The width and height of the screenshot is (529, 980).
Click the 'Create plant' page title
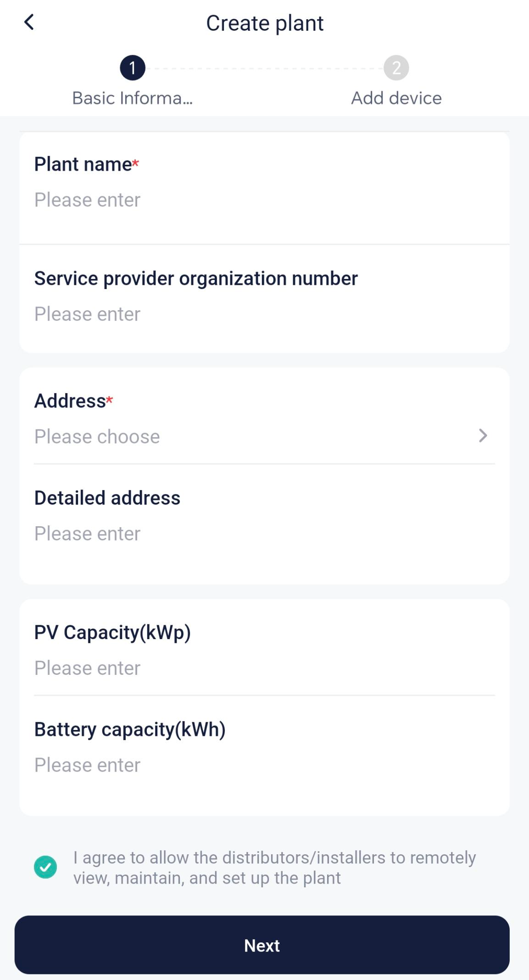point(265,23)
